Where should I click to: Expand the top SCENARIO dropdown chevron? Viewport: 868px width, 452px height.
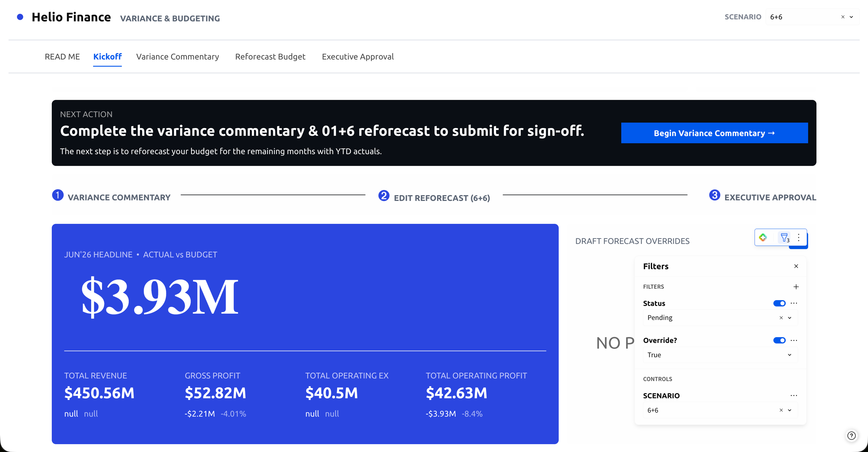(x=851, y=17)
